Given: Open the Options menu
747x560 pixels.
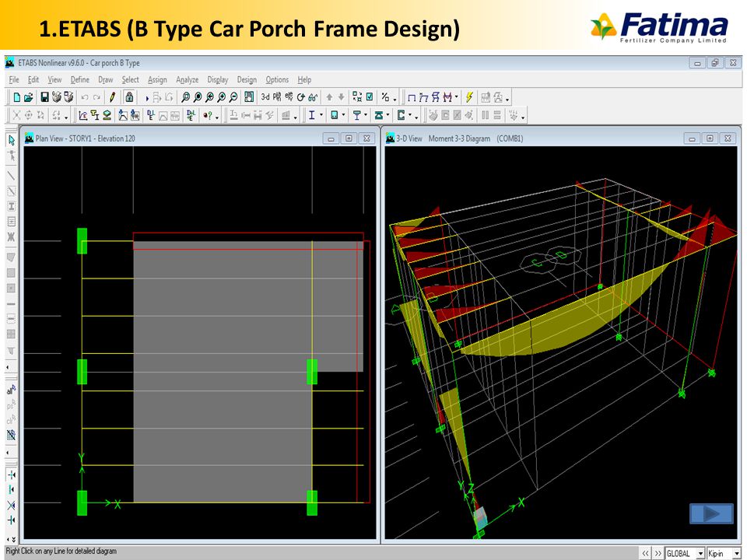Looking at the screenshot, I should pos(277,79).
